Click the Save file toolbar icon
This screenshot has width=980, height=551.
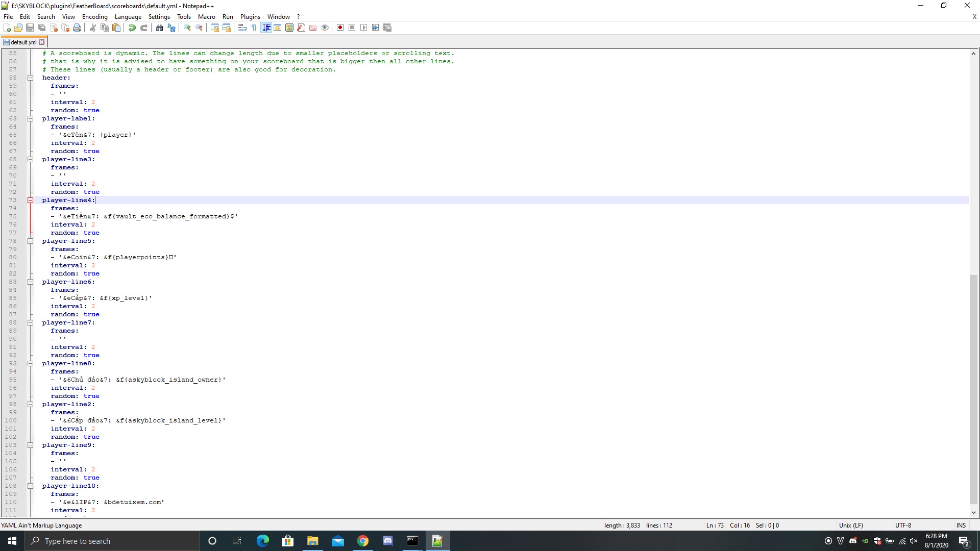30,28
